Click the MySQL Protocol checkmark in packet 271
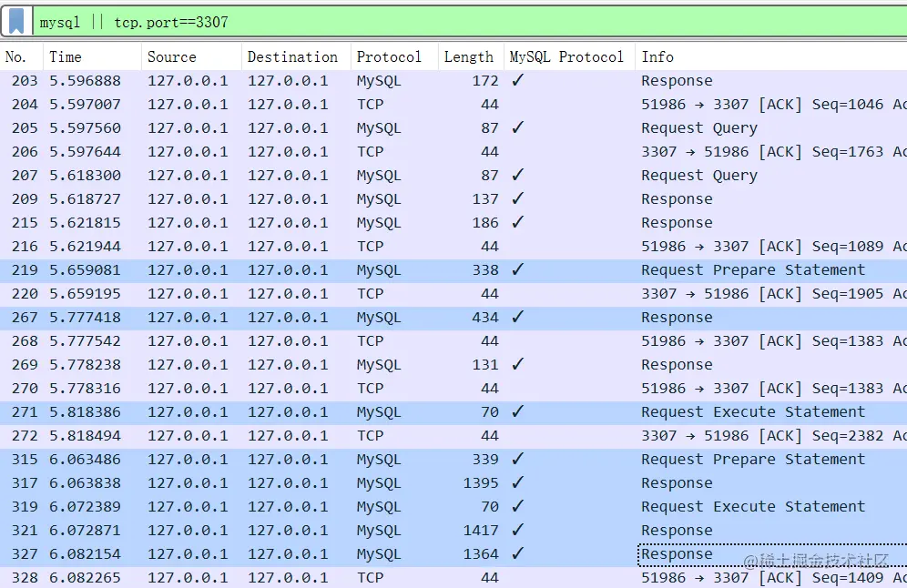Screen dimensions: 907x588 tap(518, 411)
